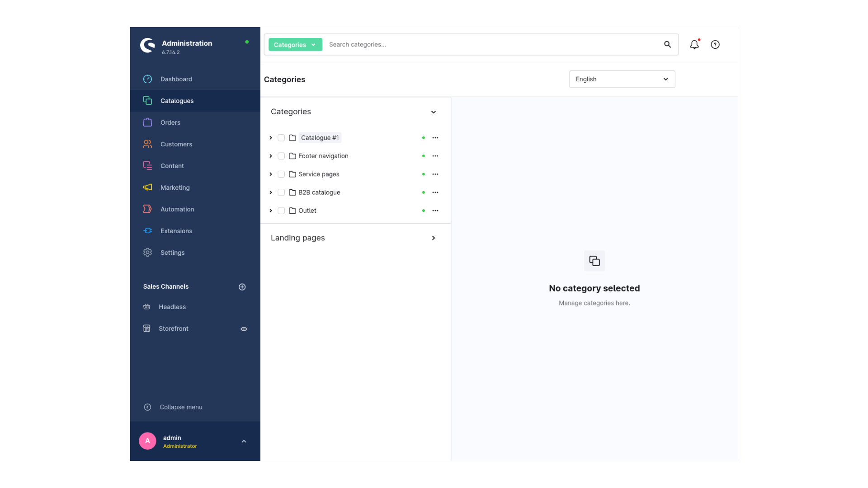Click the admin avatar
The width and height of the screenshot is (868, 488).
tap(147, 441)
